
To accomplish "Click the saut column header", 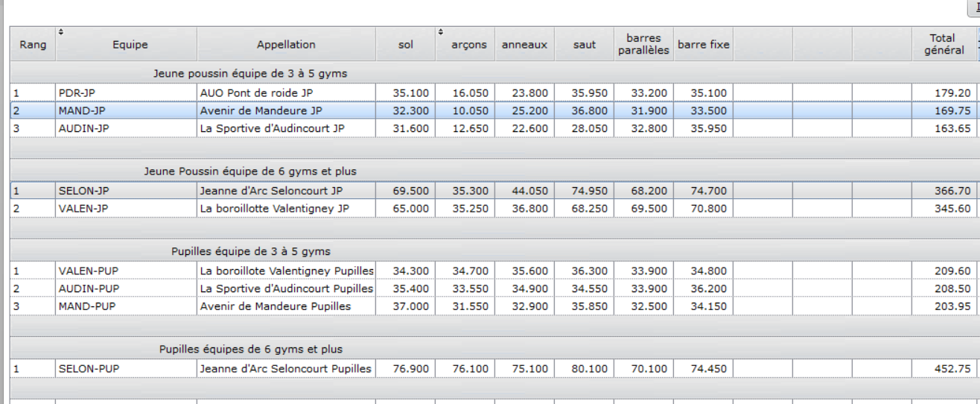I will point(584,45).
